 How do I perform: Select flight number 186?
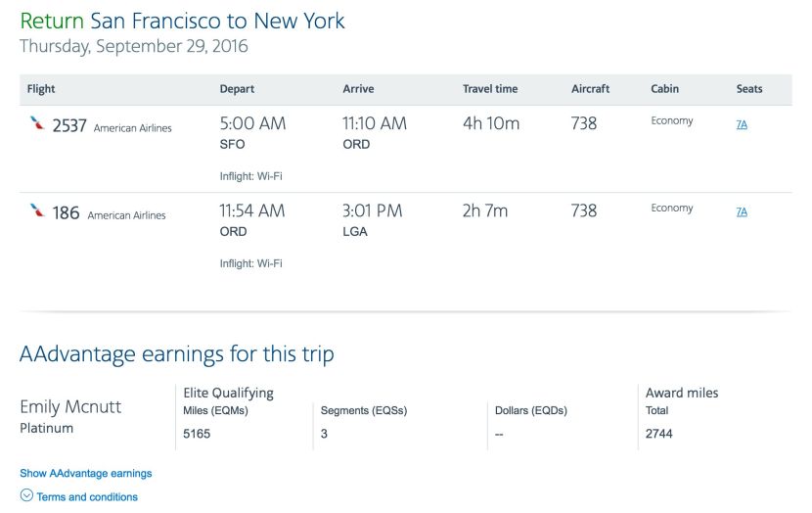point(66,212)
